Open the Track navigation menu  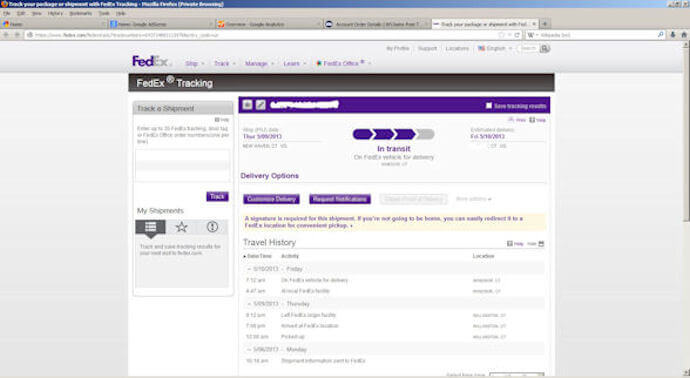[x=224, y=64]
